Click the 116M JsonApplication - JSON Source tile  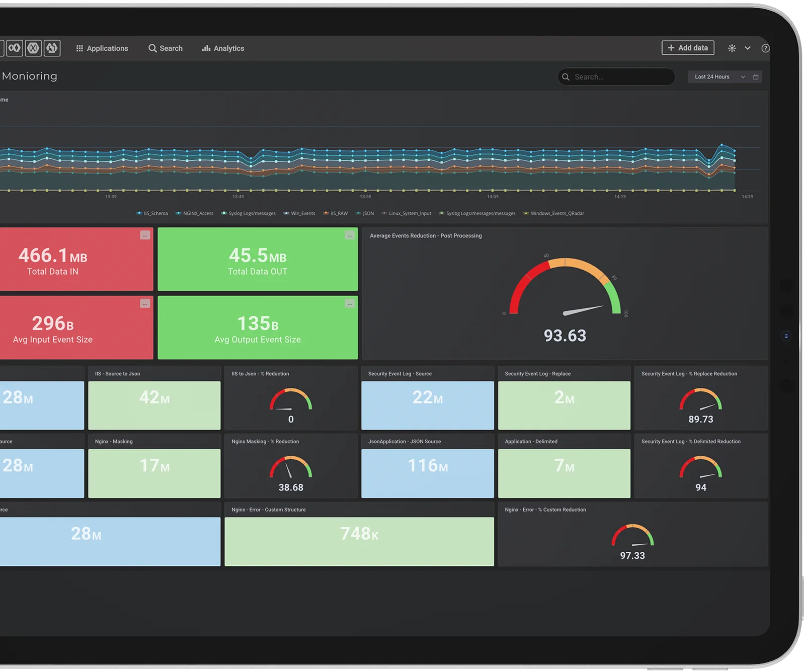[428, 473]
